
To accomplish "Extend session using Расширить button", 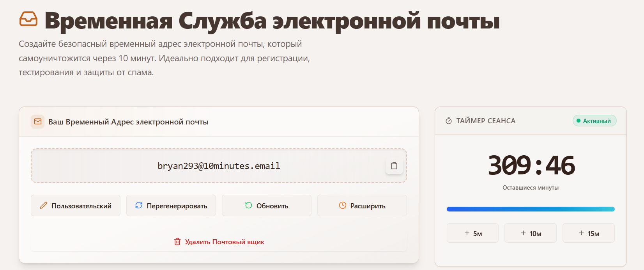I will coord(362,205).
